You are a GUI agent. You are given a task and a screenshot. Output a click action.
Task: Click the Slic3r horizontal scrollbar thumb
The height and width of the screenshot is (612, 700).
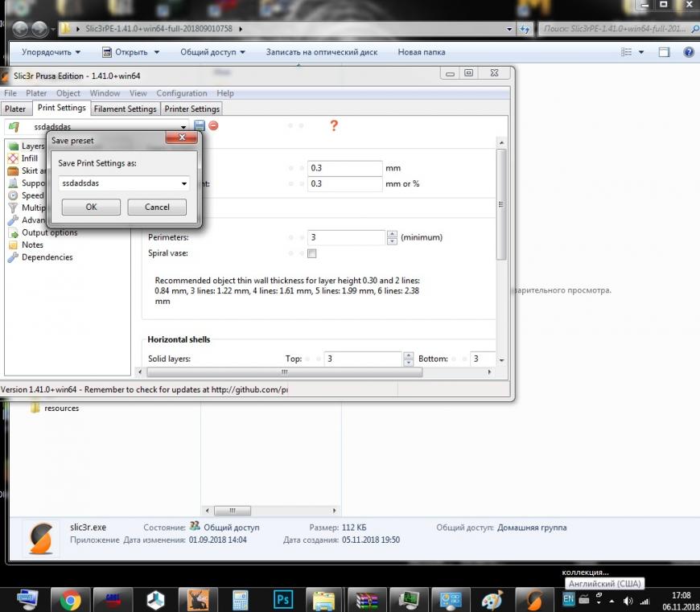pos(284,372)
